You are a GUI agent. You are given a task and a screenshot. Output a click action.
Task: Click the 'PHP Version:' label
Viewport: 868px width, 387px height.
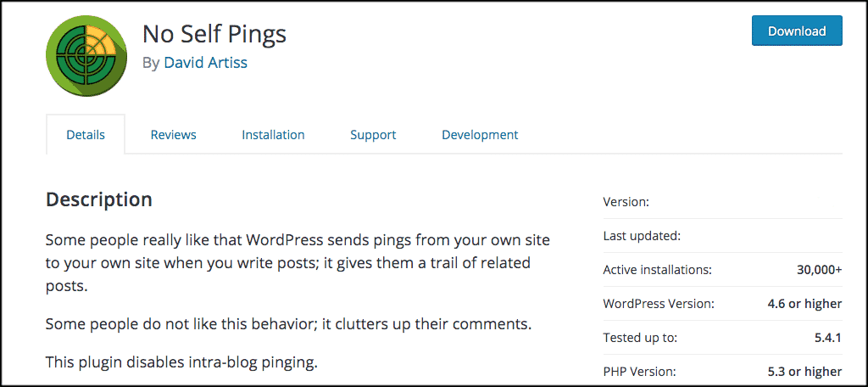click(x=639, y=372)
